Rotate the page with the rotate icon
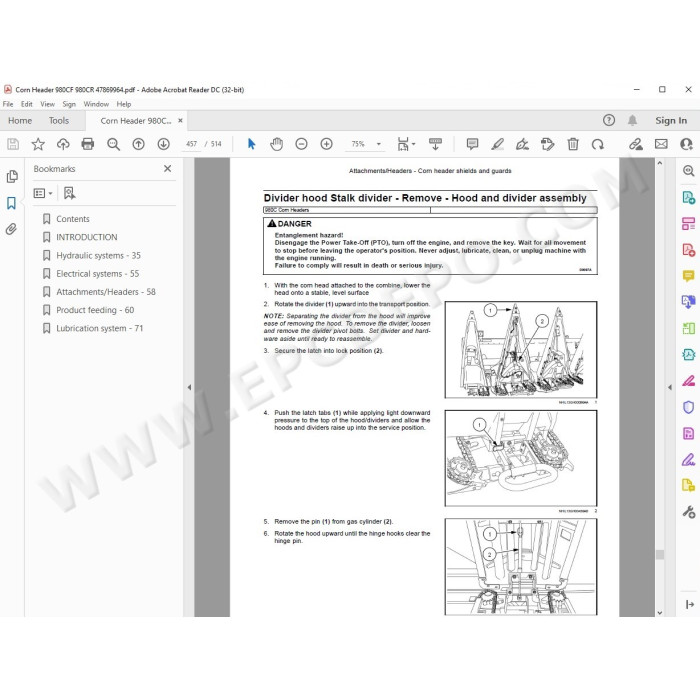 pyautogui.click(x=597, y=144)
